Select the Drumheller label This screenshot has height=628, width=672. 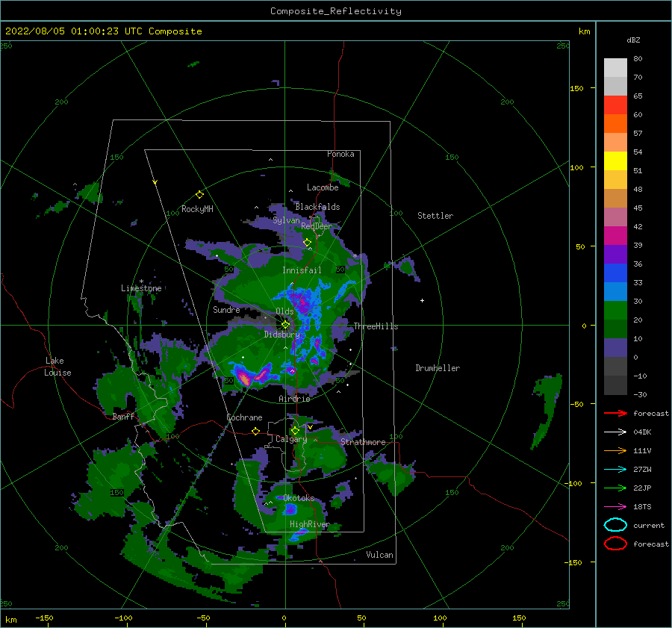[438, 368]
